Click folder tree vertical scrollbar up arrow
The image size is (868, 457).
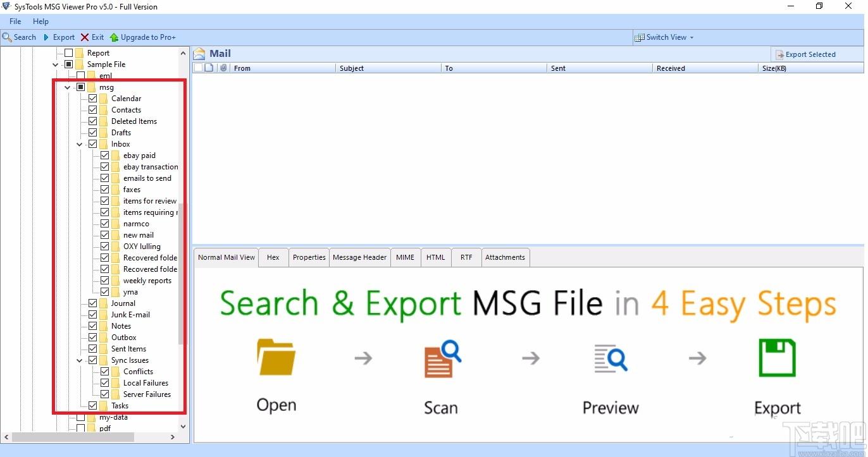click(x=183, y=53)
